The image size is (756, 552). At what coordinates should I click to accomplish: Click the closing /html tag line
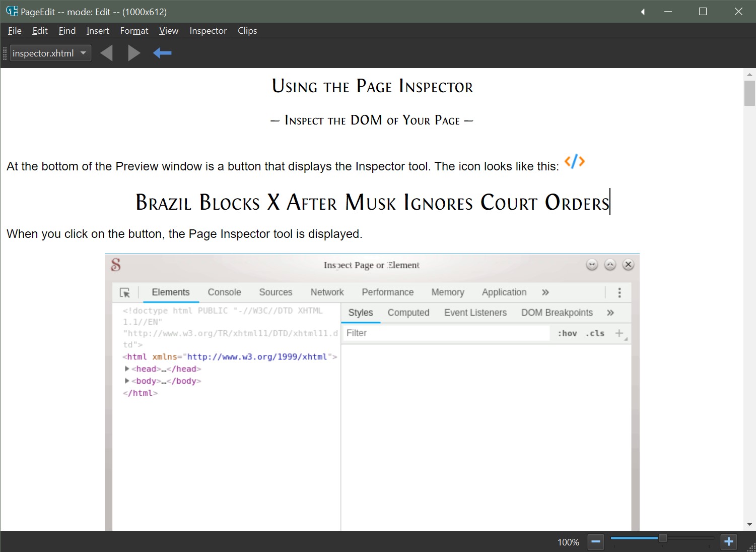pyautogui.click(x=140, y=393)
